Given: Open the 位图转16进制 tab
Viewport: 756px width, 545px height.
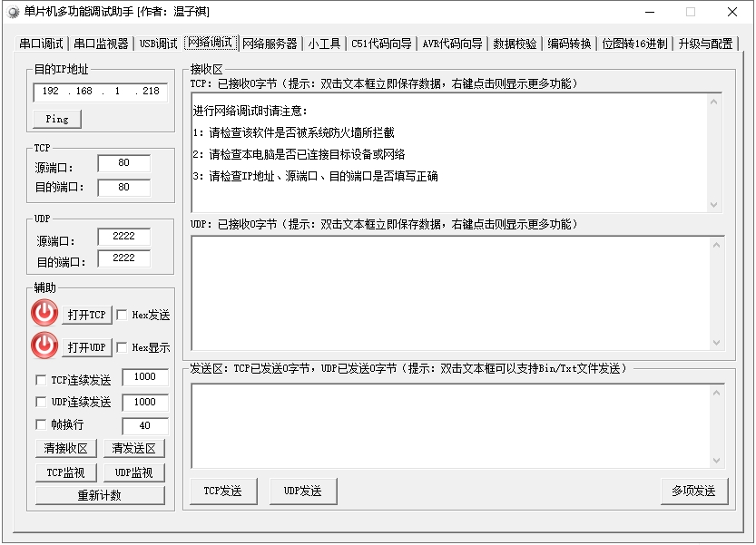Looking at the screenshot, I should click(x=635, y=44).
